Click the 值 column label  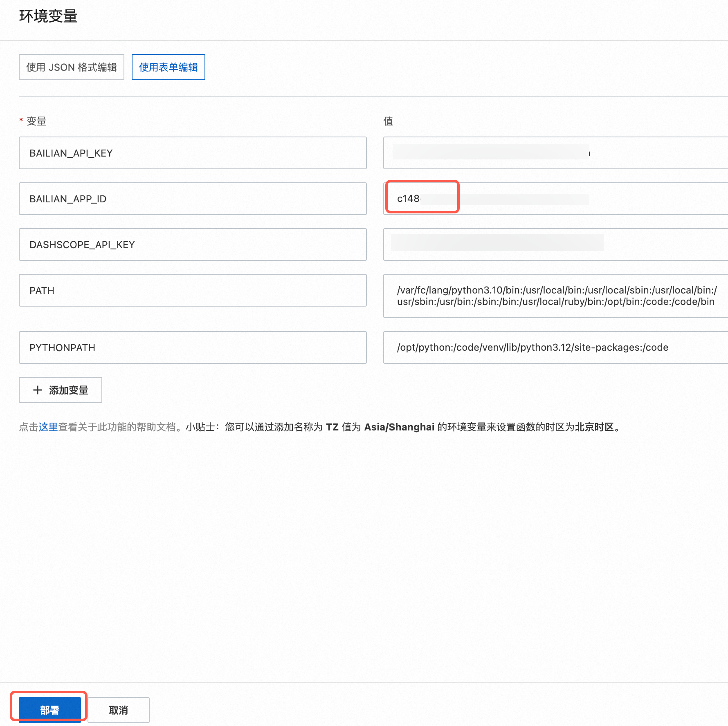click(388, 121)
